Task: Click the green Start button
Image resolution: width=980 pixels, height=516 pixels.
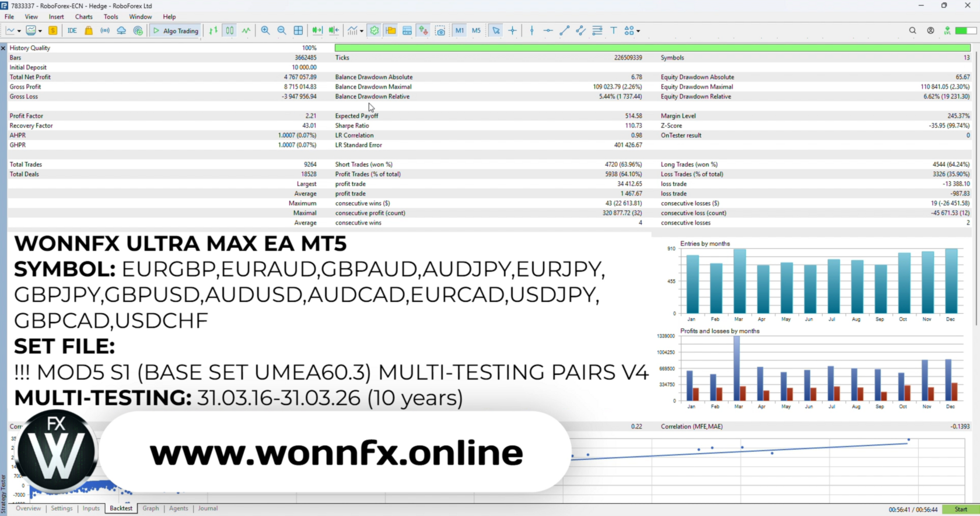Action: pos(961,510)
